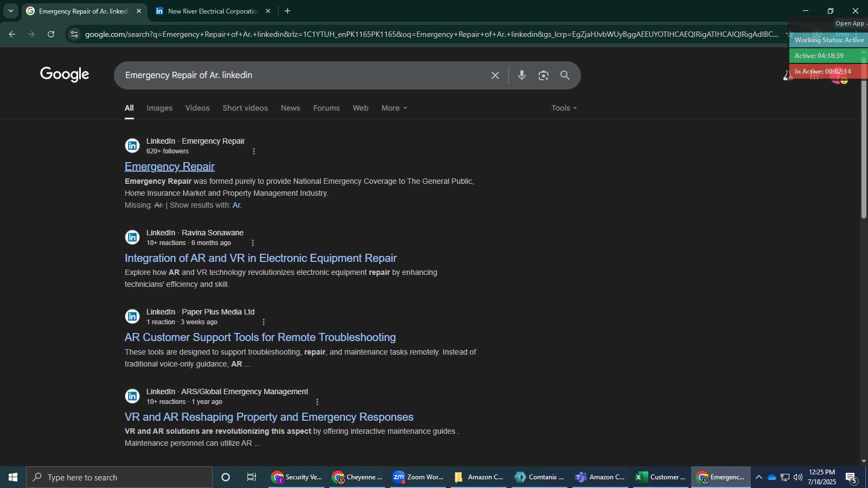Screen dimensions: 868x488
Task: Open clock showing 12:25 PM
Action: (x=822, y=477)
